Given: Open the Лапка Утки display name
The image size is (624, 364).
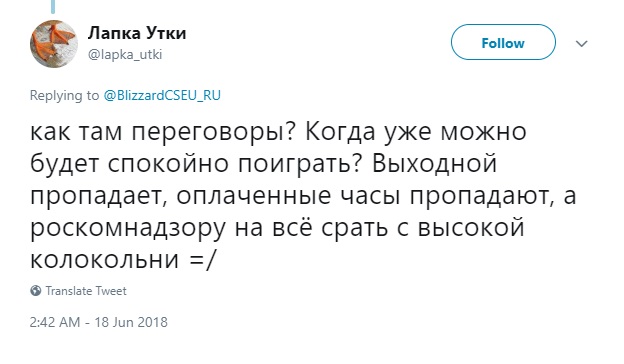Looking at the screenshot, I should (137, 33).
